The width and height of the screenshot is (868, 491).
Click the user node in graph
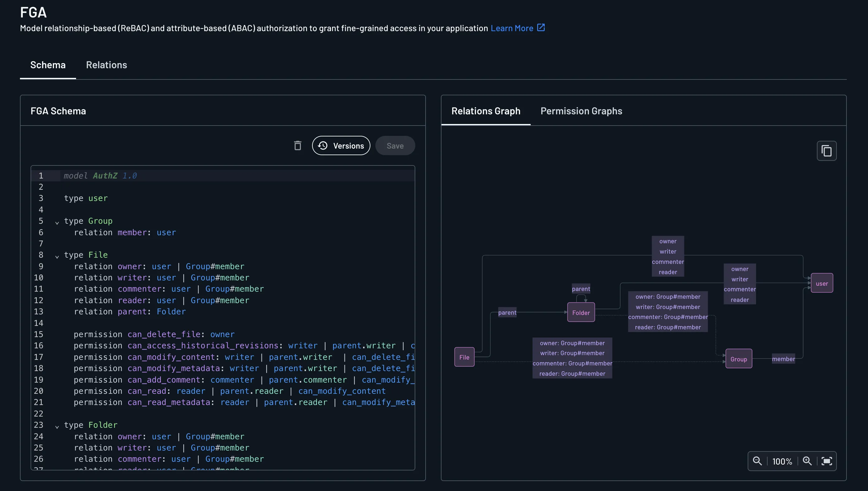(x=822, y=283)
